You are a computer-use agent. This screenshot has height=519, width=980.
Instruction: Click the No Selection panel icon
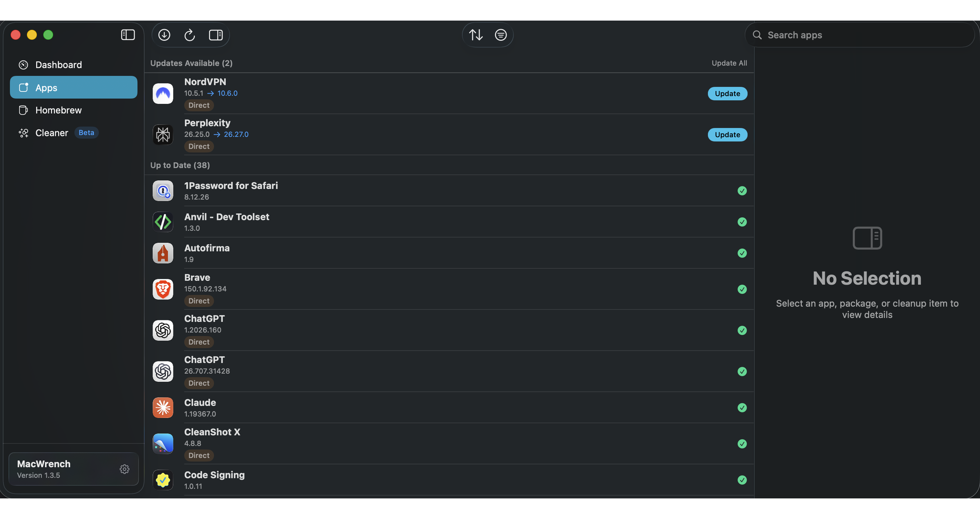click(867, 238)
